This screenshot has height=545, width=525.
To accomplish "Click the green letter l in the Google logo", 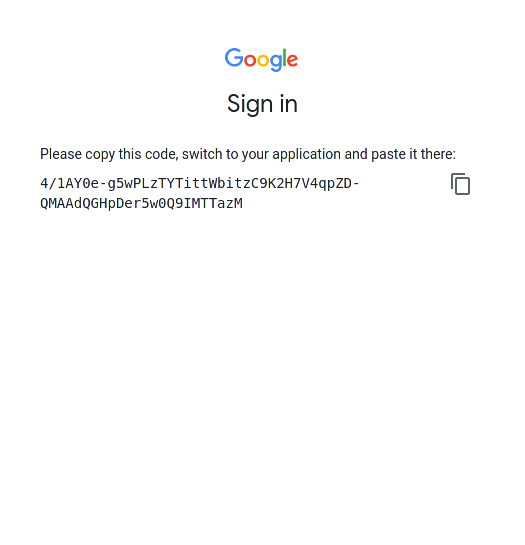I will tap(284, 57).
